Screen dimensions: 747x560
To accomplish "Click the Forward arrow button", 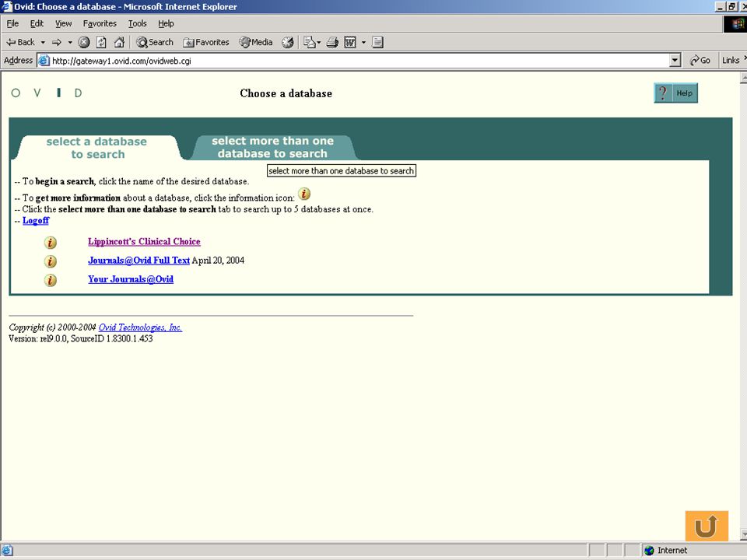I will [x=57, y=42].
